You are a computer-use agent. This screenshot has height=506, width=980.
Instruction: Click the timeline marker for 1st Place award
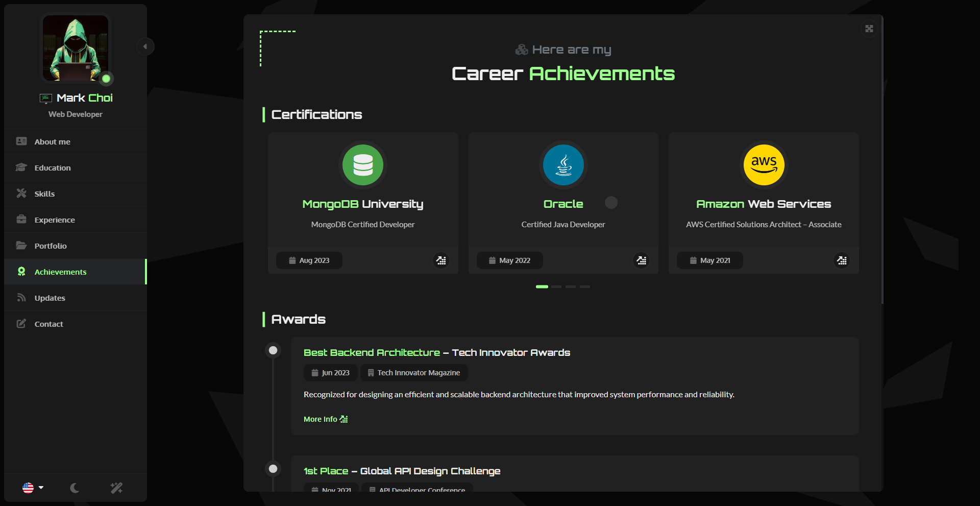tap(273, 469)
